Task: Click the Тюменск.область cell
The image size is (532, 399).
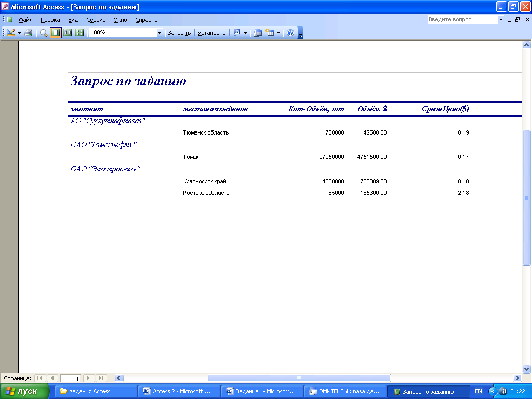Action: [x=206, y=132]
